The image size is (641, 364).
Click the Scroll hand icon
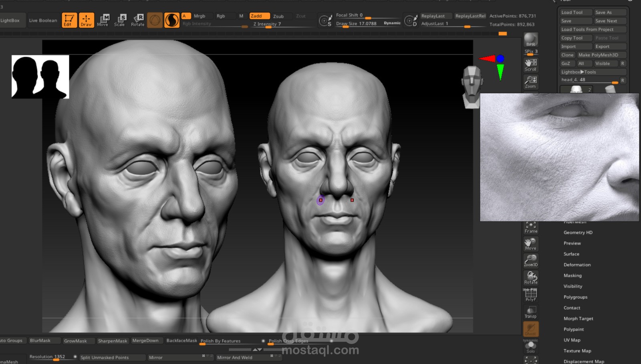531,65
